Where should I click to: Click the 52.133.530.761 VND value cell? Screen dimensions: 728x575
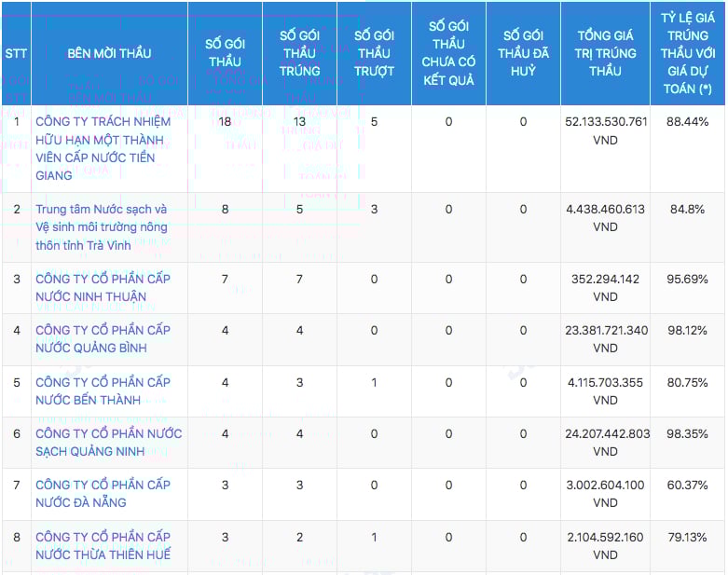pos(605,130)
